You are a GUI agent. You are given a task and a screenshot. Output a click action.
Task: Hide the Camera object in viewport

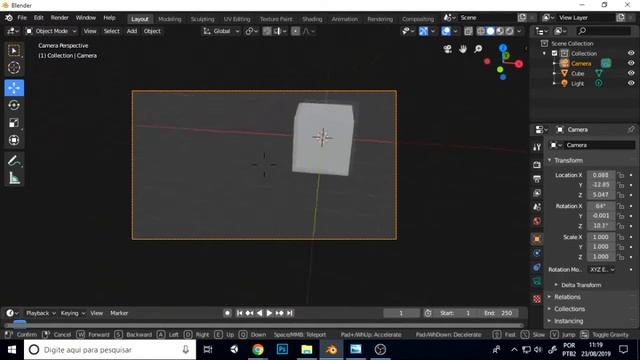(631, 63)
